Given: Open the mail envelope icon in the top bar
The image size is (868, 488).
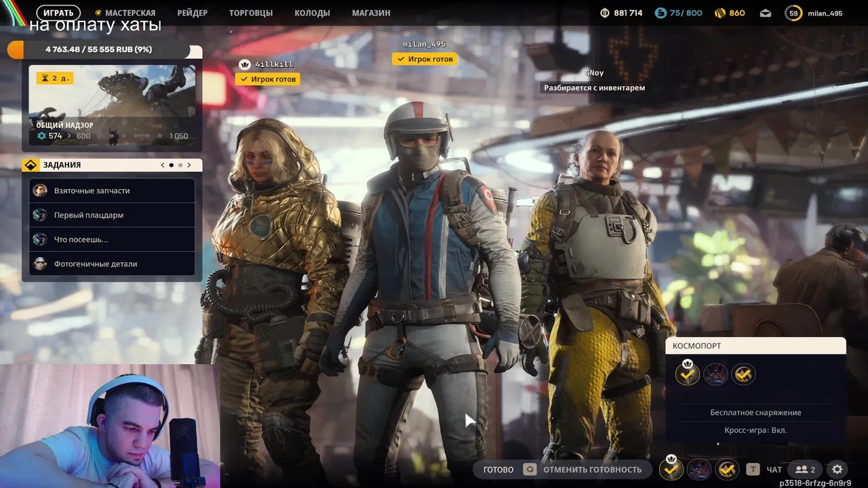Looking at the screenshot, I should [766, 13].
